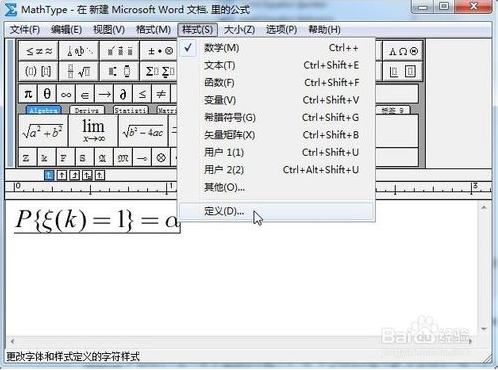Insert the double-struck k symbol

coord(47,157)
